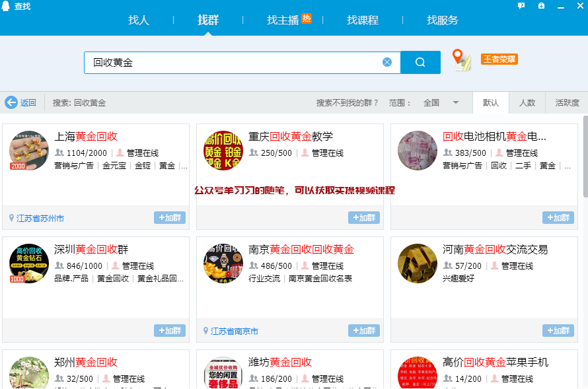588x389 pixels.
Task: Click the 王者荣耀 orange tag
Action: [x=499, y=59]
